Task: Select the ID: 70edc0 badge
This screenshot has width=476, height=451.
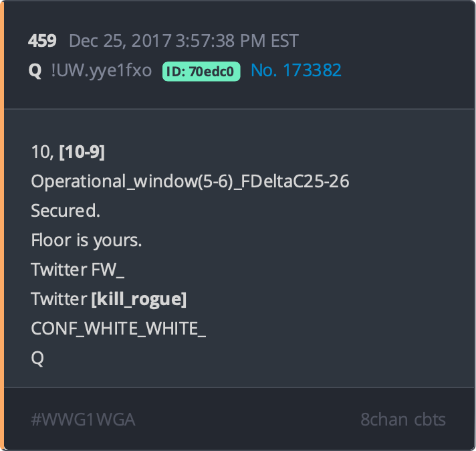Action: pyautogui.click(x=201, y=72)
